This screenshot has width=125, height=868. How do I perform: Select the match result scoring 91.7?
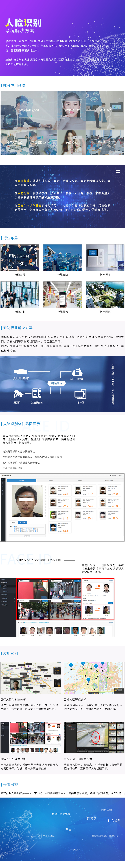click(x=84, y=491)
